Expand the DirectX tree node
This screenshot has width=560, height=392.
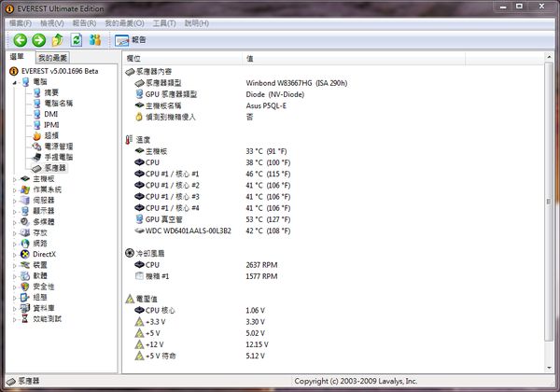click(x=15, y=255)
